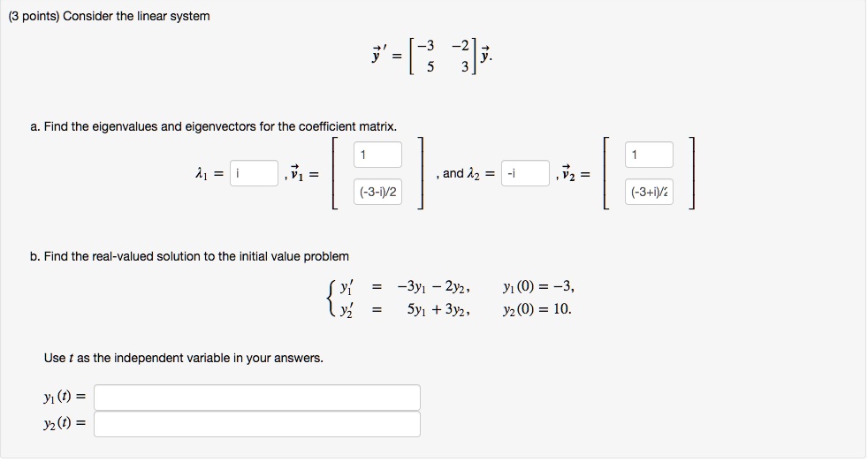
Task: Click the λ2 eigenvalue input field
Action: pos(525,174)
